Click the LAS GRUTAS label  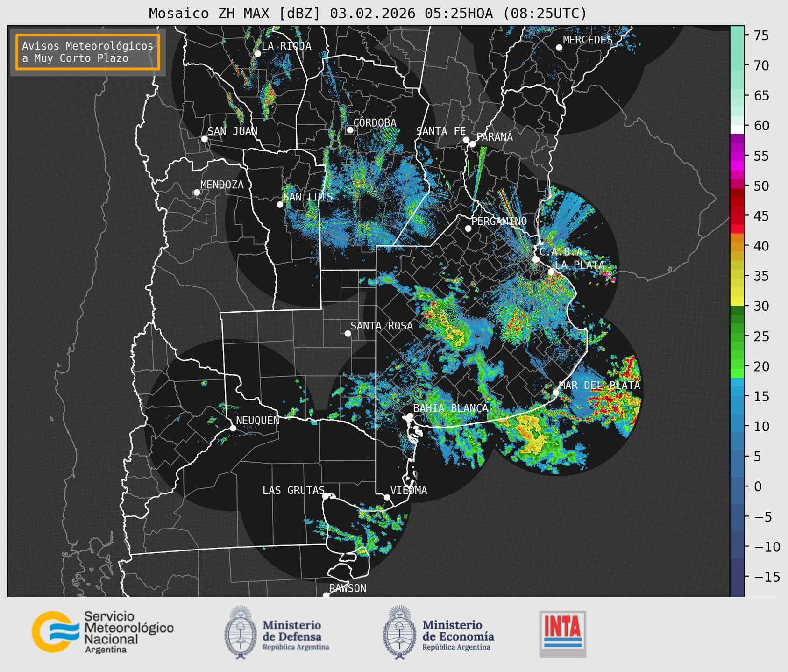coord(293,490)
